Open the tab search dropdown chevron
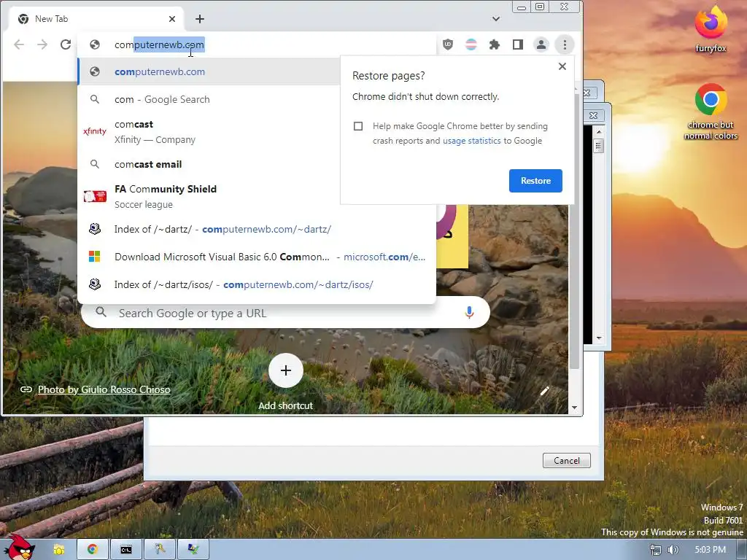This screenshot has width=747, height=560. click(x=496, y=19)
